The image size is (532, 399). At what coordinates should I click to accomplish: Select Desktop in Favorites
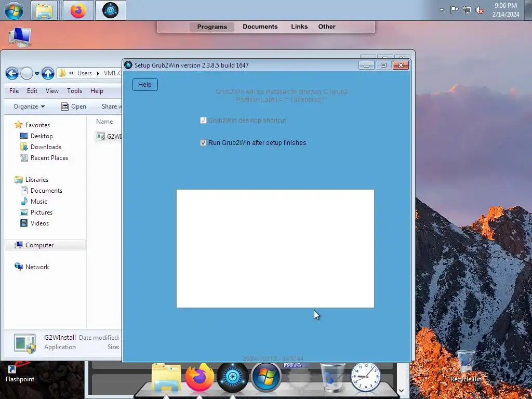coord(37,136)
